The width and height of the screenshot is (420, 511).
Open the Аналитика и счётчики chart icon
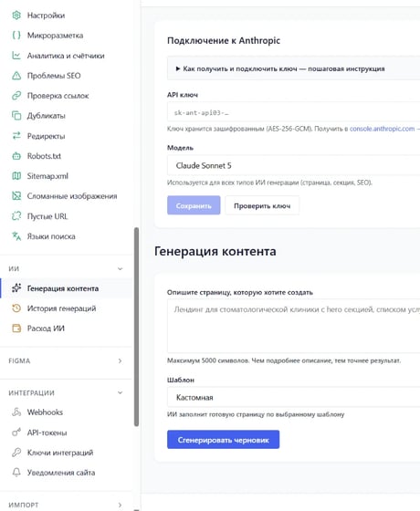coord(16,56)
